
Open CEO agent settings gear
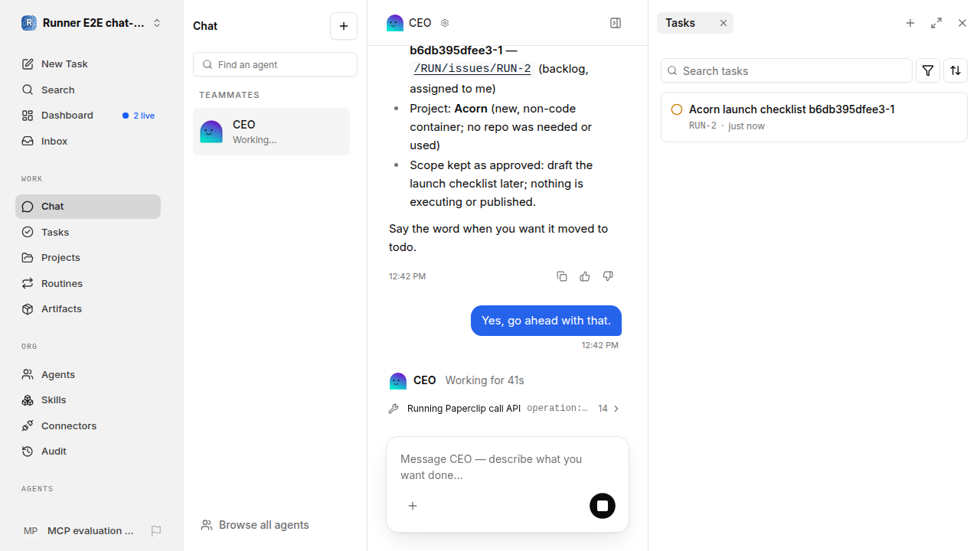[x=445, y=23]
